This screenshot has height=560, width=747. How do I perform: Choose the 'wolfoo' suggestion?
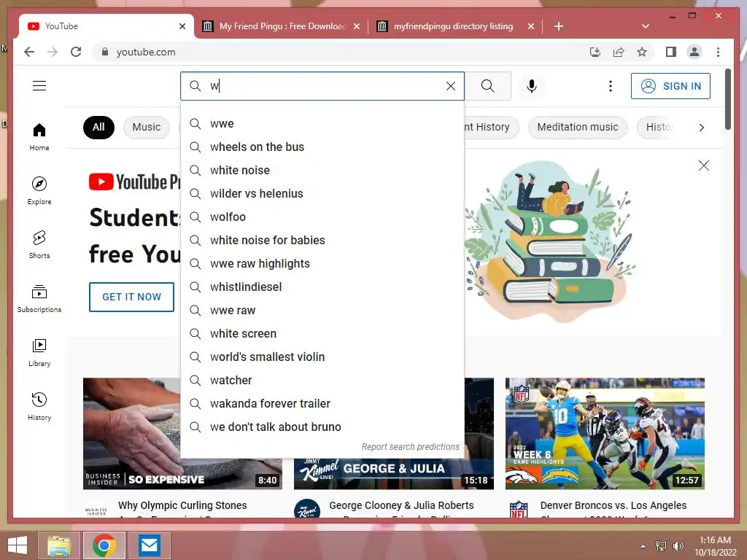[322, 217]
